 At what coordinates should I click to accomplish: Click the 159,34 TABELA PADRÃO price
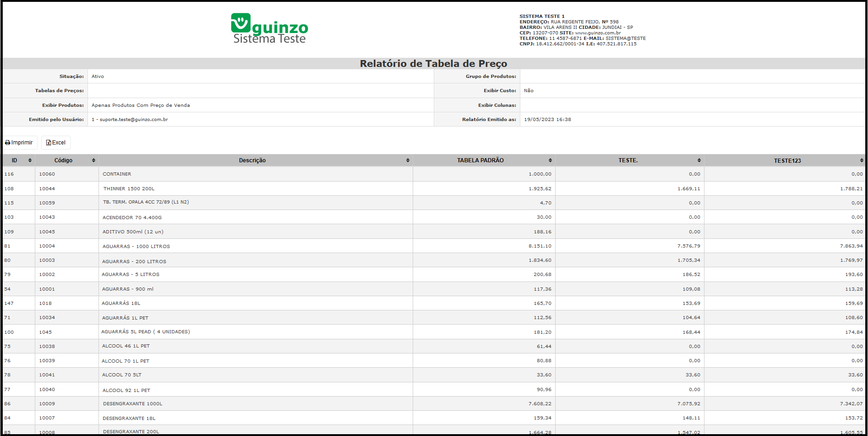(x=543, y=418)
